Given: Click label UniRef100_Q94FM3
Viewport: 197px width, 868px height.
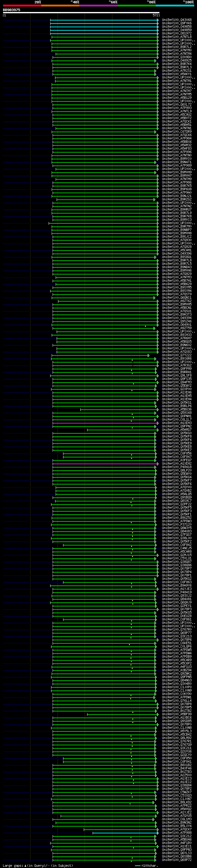Looking at the screenshot, I should click(177, 382).
